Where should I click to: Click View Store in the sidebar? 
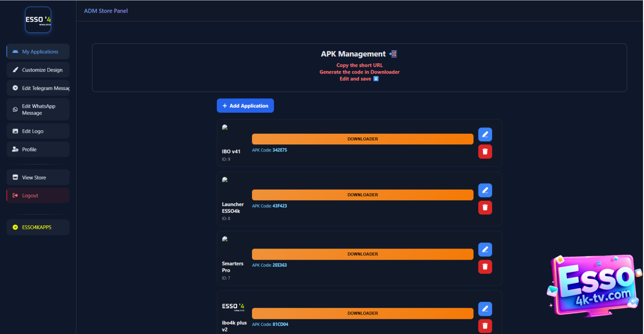click(38, 178)
